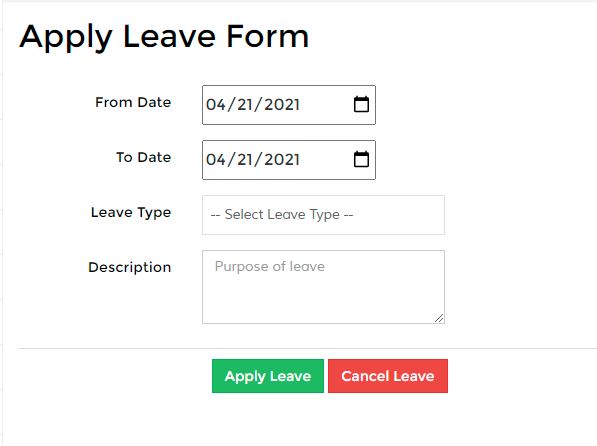The image size is (597, 446).
Task: Click the red Cancel Leave button
Action: click(x=388, y=376)
